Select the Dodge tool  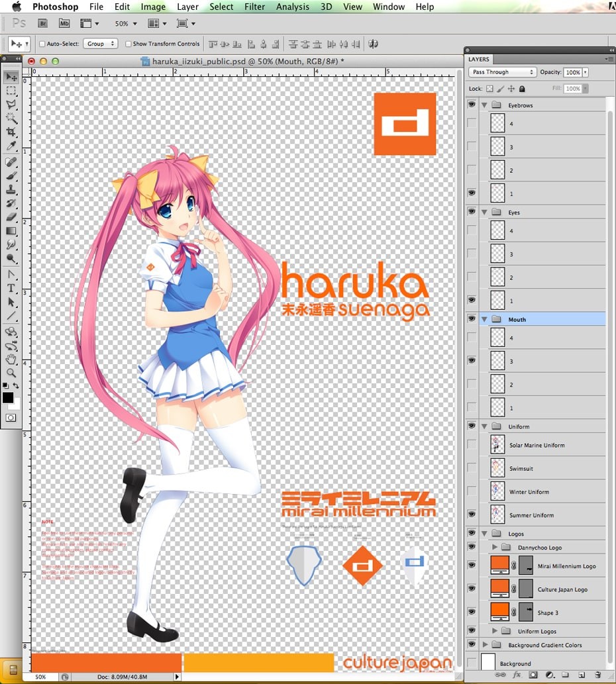pyautogui.click(x=11, y=258)
